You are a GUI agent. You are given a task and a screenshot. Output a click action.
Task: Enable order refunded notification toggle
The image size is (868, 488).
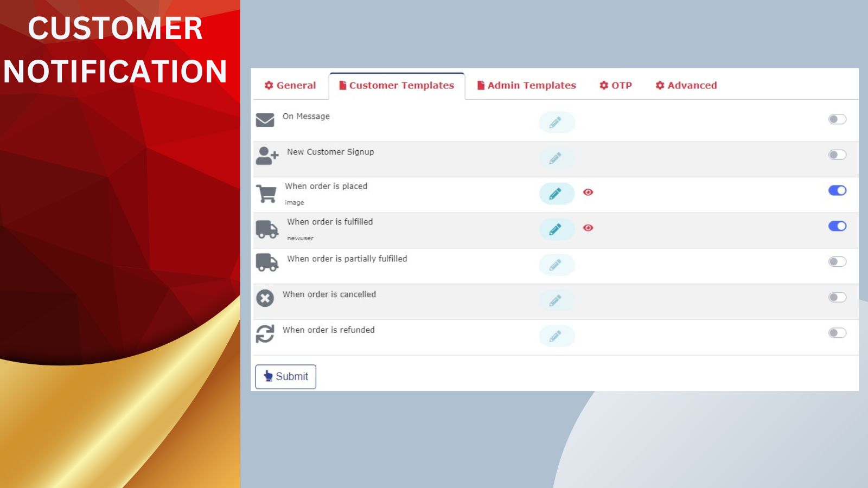click(x=837, y=333)
